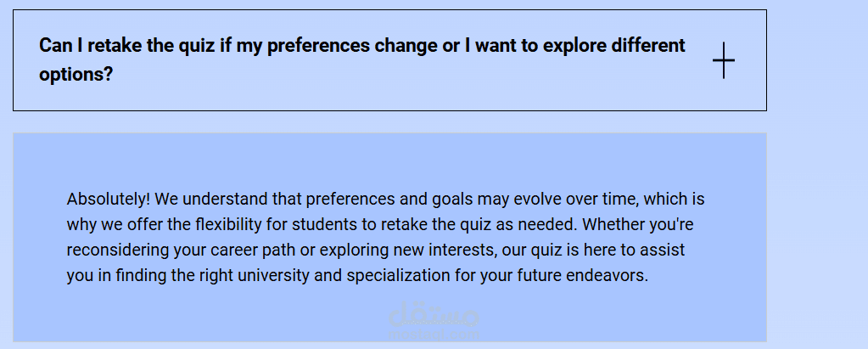Toggle the retake quiz question header
Image resolution: width=868 pixels, height=349 pixels.
coord(389,60)
